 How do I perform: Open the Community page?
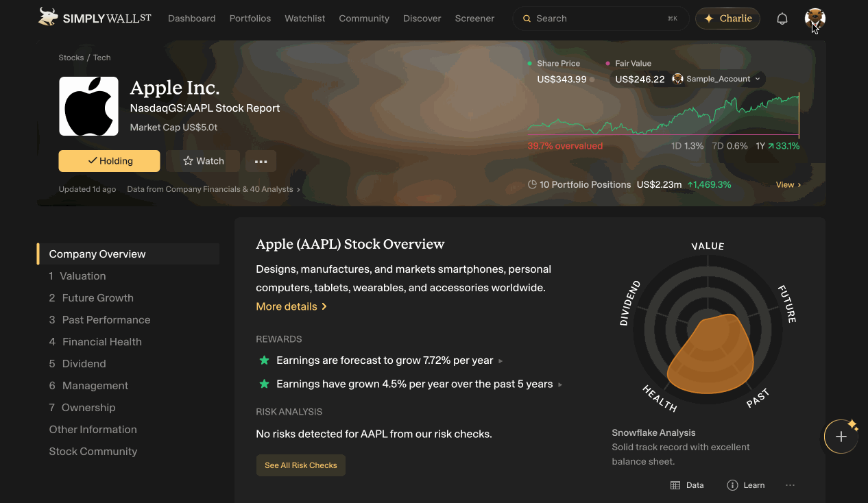tap(364, 19)
